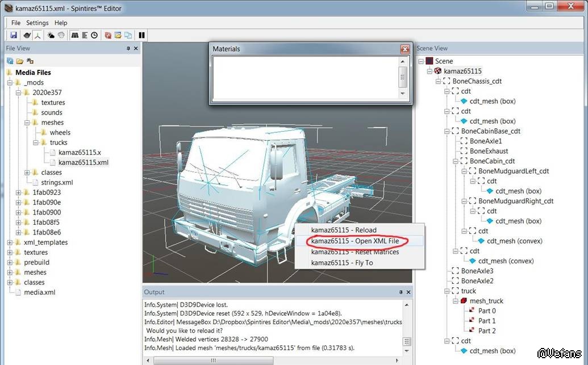The width and height of the screenshot is (588, 365).
Task: Close the Materials window
Action: click(x=404, y=49)
